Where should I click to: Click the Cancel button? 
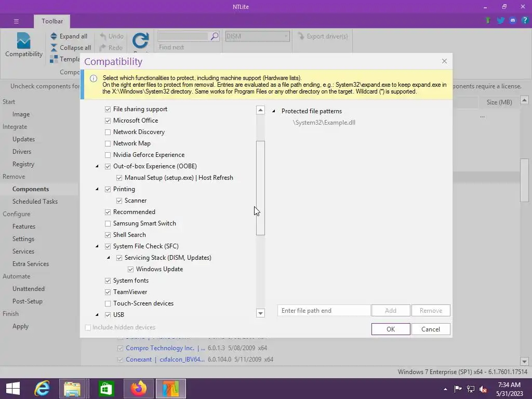(x=431, y=329)
